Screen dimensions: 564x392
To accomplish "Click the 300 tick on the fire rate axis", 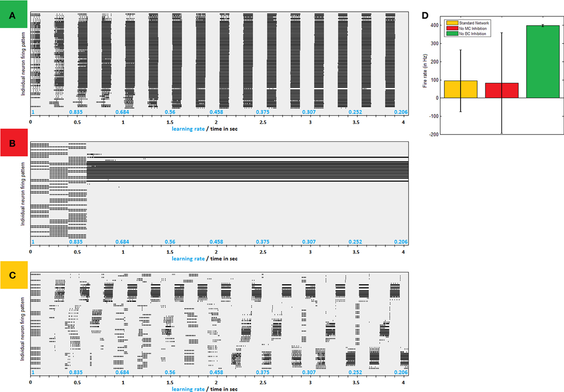I will [x=433, y=44].
